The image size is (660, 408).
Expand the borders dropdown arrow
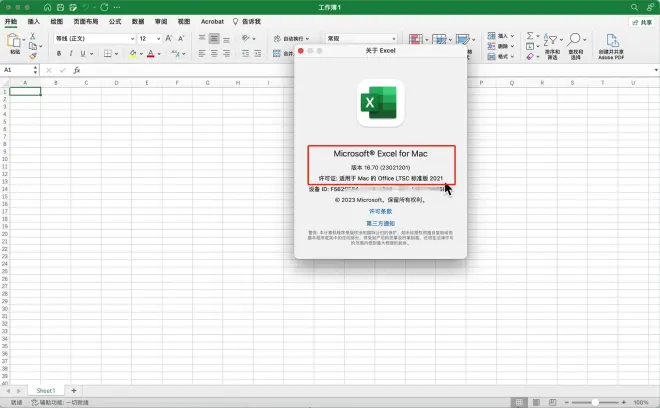(116, 54)
